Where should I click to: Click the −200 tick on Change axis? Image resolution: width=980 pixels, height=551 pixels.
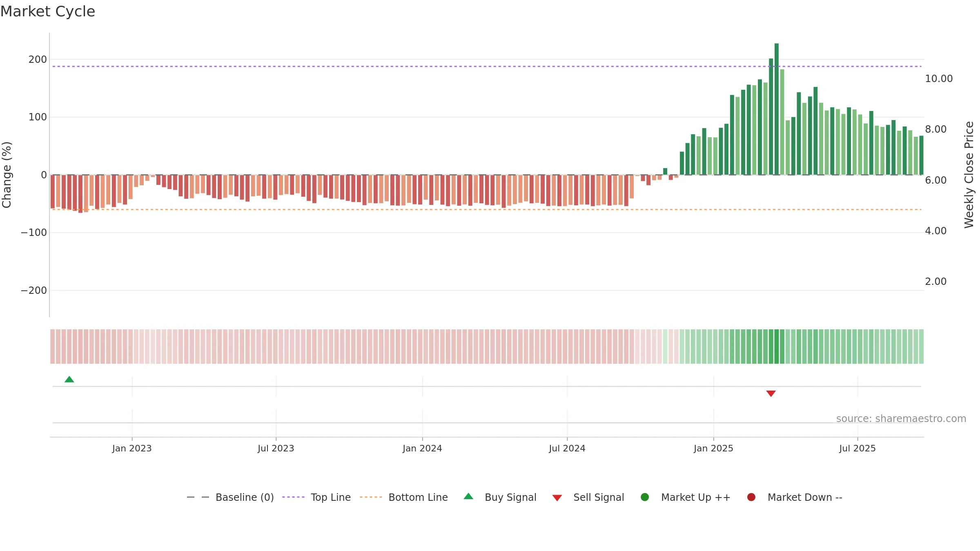click(34, 291)
